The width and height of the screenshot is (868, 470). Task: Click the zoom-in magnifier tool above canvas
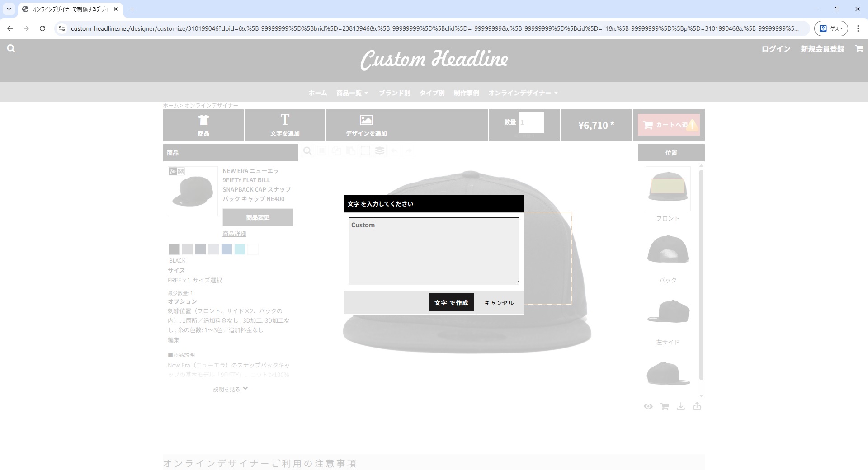coord(307,151)
